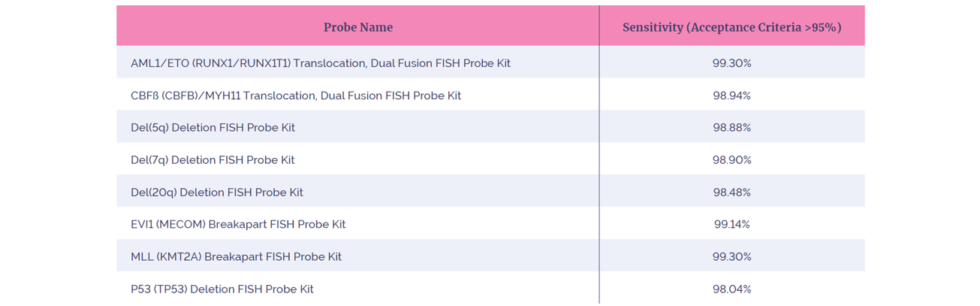Select MLL (KMT2A) Breakapart FISH Probe Kit
The height and width of the screenshot is (306, 980).
coord(236,256)
